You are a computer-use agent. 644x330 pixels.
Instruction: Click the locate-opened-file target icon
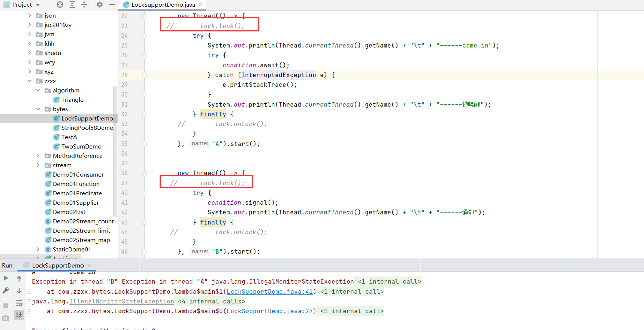[60, 4]
